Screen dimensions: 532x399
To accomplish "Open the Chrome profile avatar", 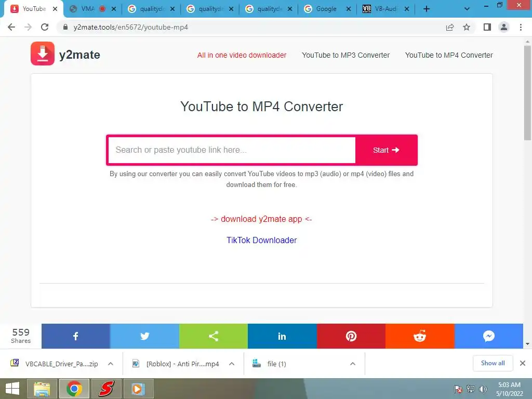I will tap(504, 27).
